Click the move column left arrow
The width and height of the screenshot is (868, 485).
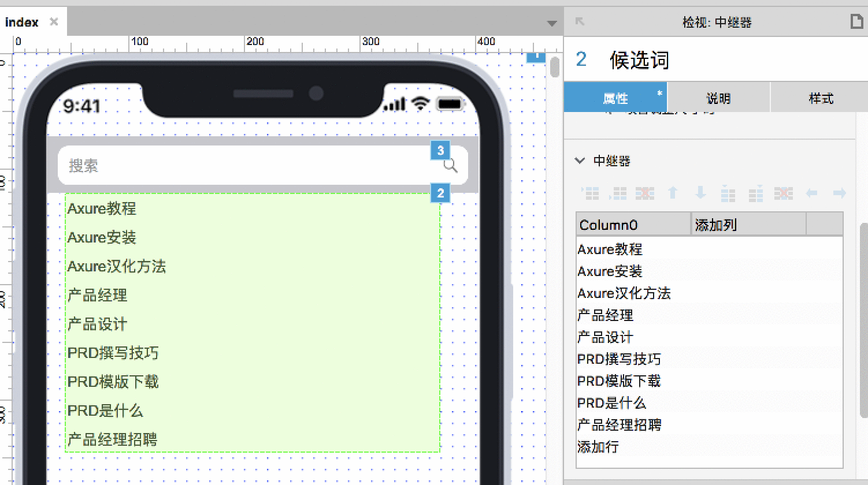click(811, 193)
